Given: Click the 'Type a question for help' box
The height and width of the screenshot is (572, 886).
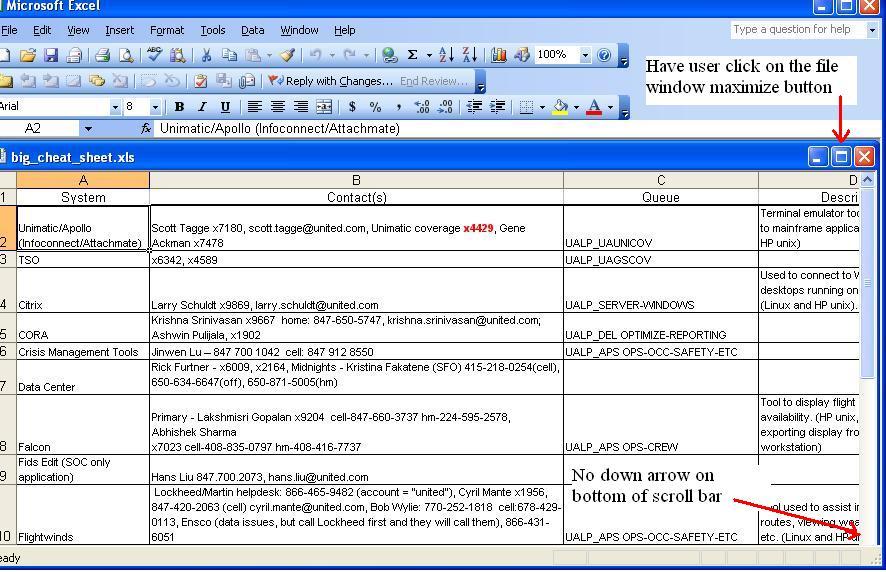Looking at the screenshot, I should [796, 30].
